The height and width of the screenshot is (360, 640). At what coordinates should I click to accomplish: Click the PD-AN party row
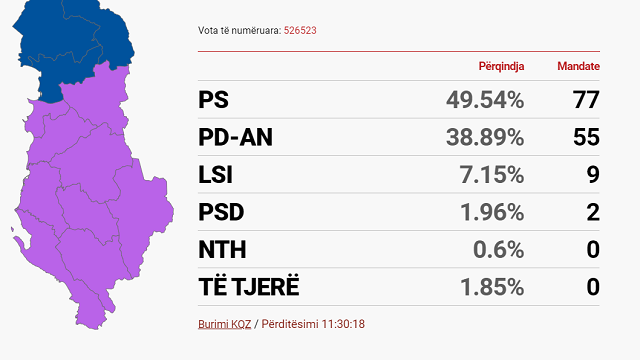399,137
